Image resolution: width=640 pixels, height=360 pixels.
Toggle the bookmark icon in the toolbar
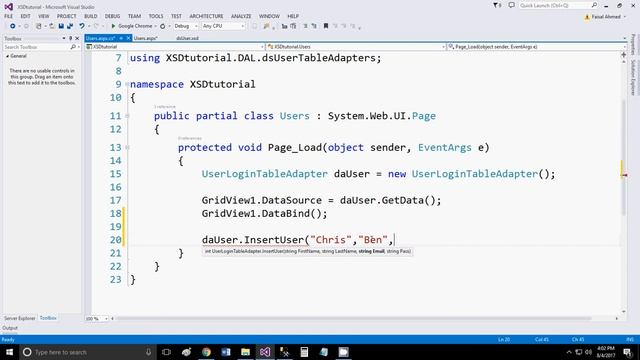[x=326, y=26]
